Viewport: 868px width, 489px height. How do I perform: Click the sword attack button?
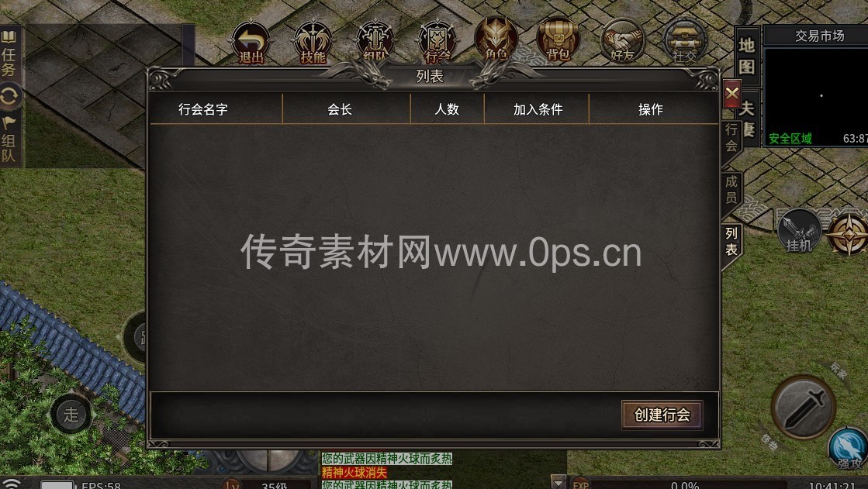tap(804, 407)
